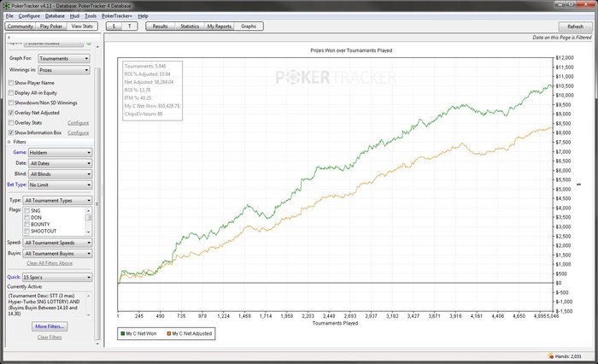This screenshot has height=364, width=598.
Task: Open the Buyin All Tournament Buyins dropdown
Action: tap(57, 254)
